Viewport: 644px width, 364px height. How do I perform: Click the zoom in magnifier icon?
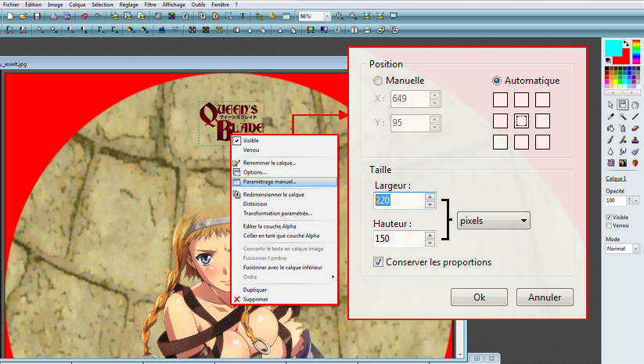pos(340,16)
